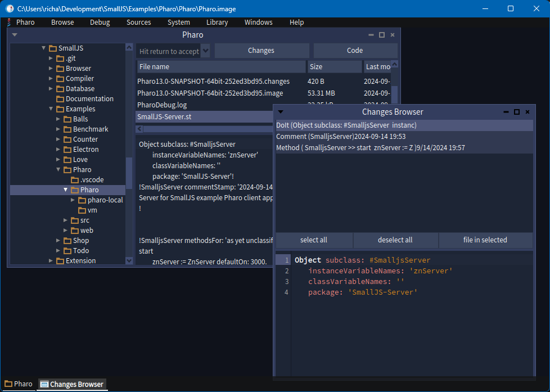Open the Browse menu
Viewport: 550px width, 392px height.
(x=62, y=22)
